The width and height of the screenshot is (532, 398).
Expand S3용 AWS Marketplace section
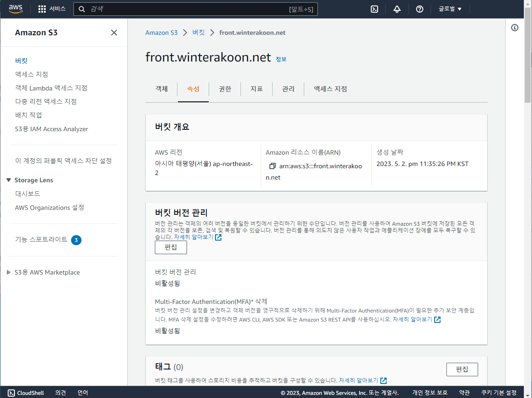(9, 272)
